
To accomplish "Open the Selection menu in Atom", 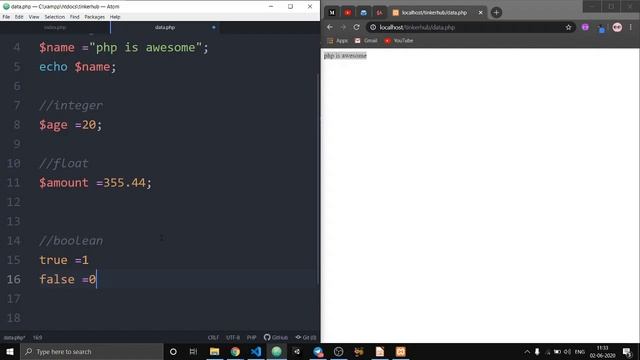I will point(55,17).
